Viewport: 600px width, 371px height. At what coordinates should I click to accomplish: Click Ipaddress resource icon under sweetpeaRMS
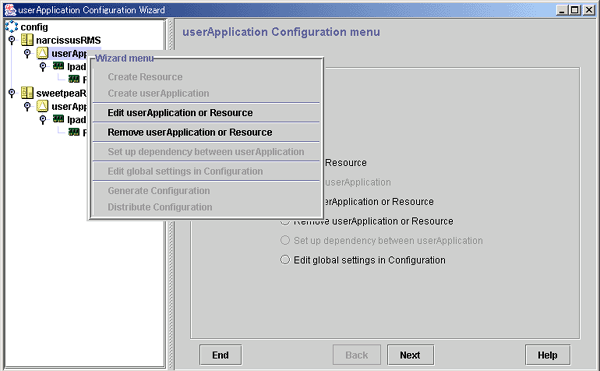pos(58,119)
